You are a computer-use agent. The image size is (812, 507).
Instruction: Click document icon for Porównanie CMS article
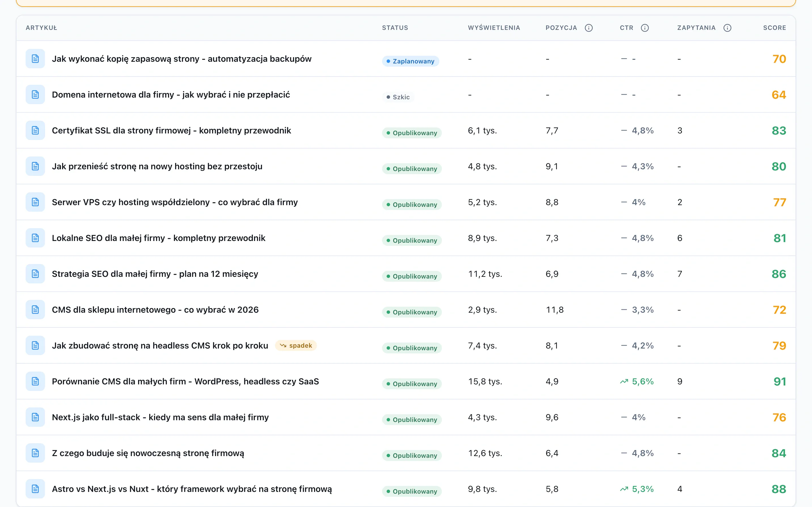coord(35,381)
